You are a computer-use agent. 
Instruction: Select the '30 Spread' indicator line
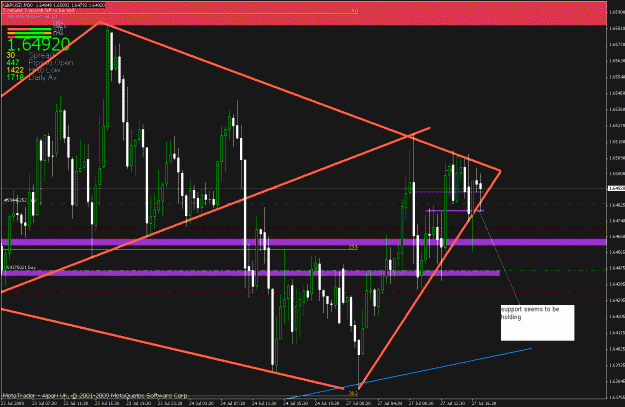click(x=31, y=55)
